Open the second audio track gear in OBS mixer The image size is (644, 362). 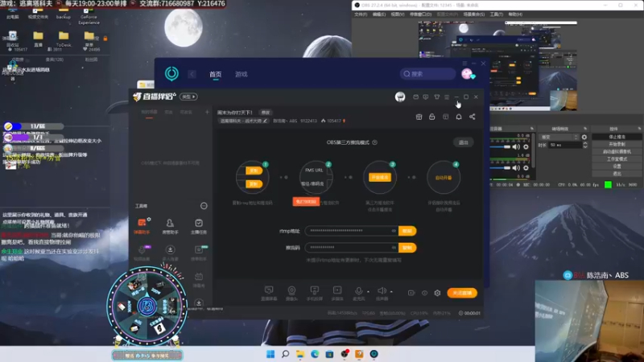tap(526, 168)
